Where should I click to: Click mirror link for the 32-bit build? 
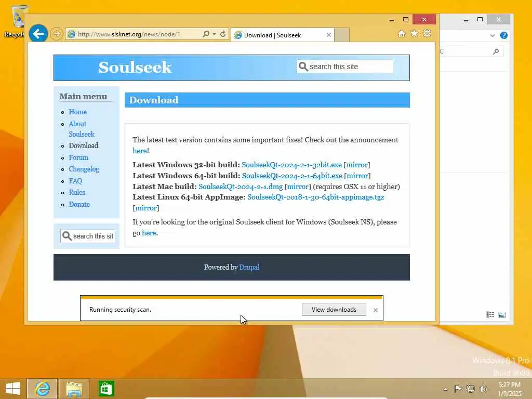356,165
